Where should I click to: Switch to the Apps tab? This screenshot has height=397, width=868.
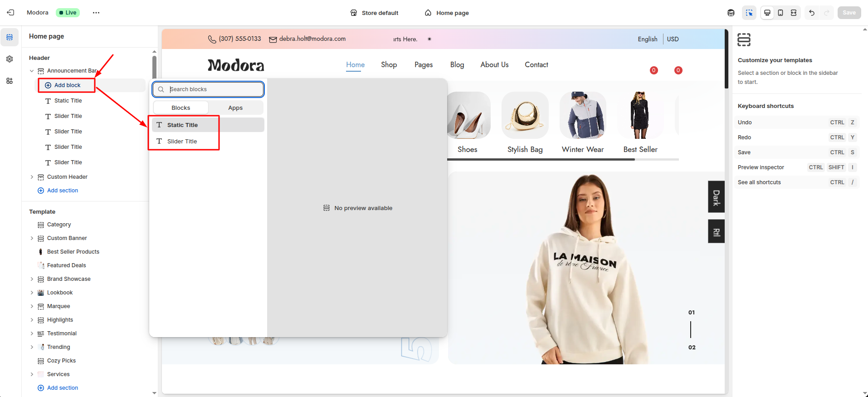click(235, 108)
